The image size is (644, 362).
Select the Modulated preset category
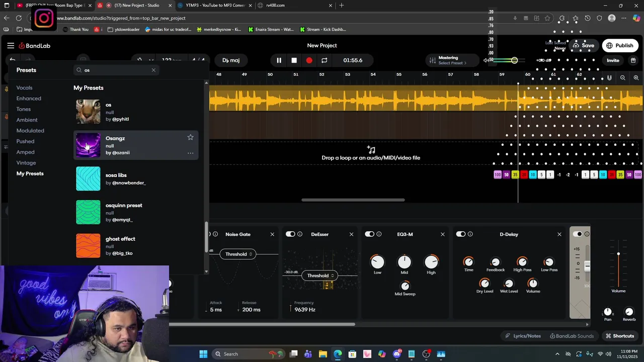(30, 131)
